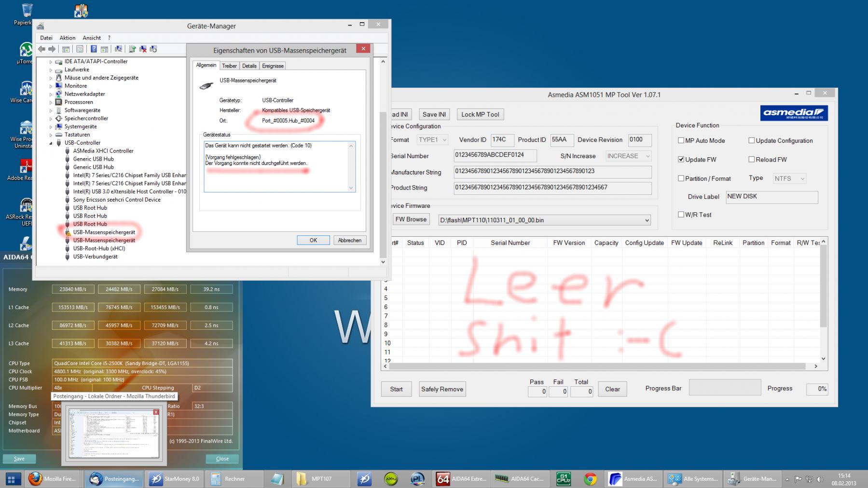Open the MPT107 folder taskbar button

[x=321, y=479]
